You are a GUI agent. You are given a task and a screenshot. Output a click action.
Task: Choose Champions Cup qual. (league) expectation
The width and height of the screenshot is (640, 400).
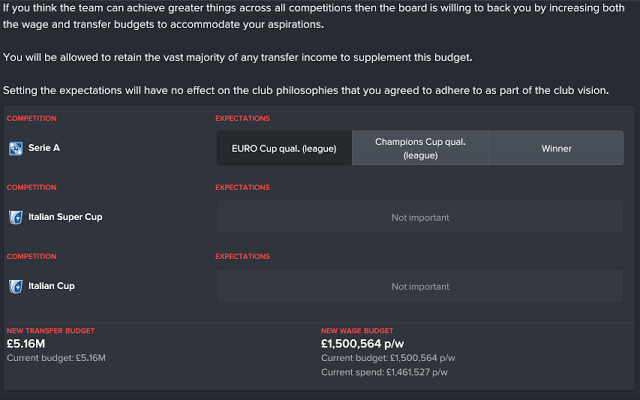pos(420,148)
